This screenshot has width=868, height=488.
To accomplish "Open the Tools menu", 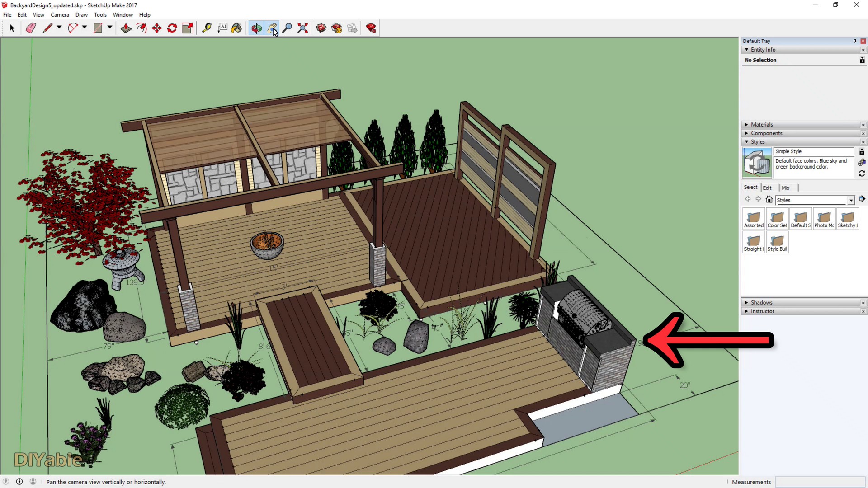I will click(100, 15).
